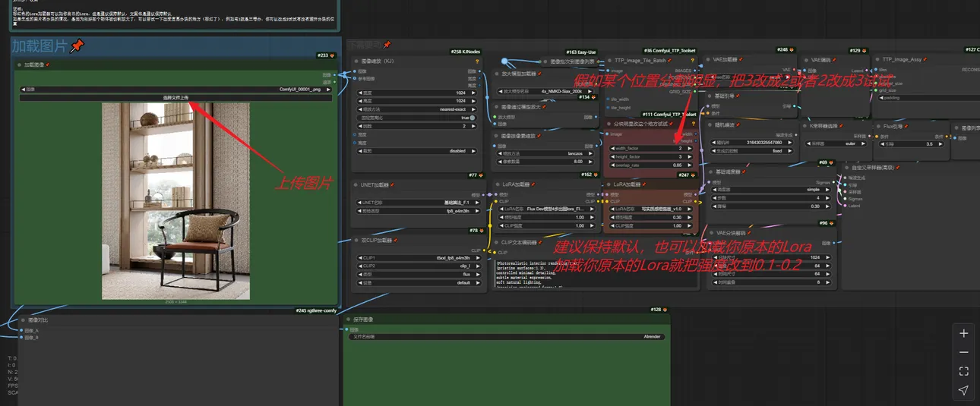Click the #163 Easy-Use badge
980x406 pixels.
[581, 52]
